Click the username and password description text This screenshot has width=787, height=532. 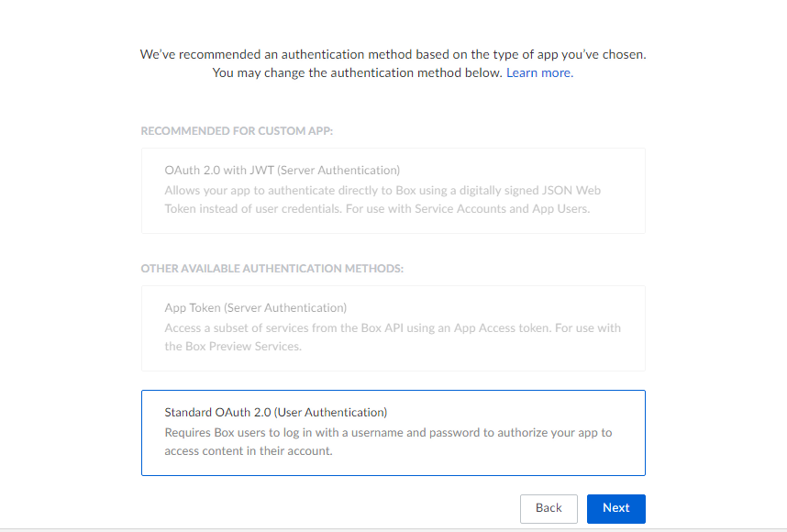pos(388,433)
